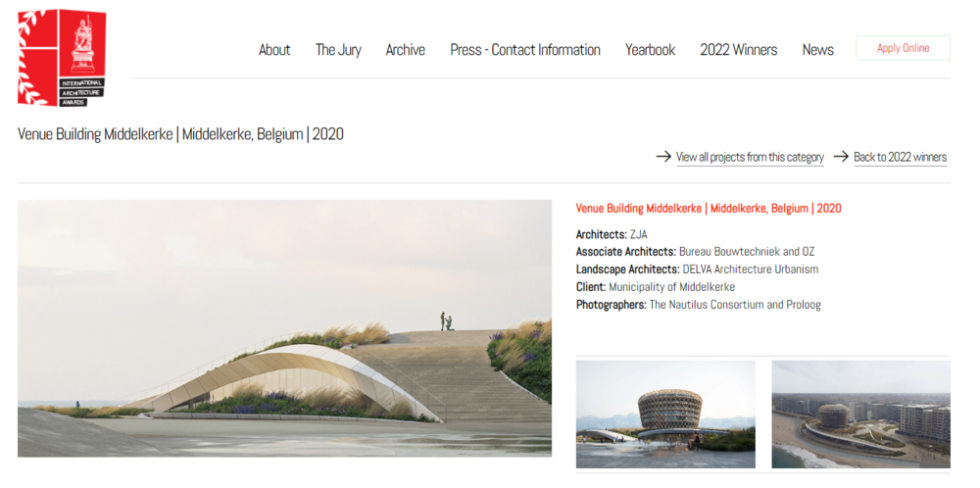Screen dimensions: 980x488
Task: Click the International Architecture Awards logo
Action: [x=62, y=58]
